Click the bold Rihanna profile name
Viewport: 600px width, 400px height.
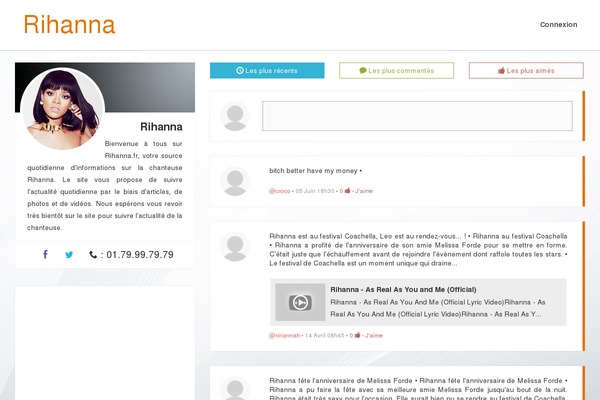coord(161,127)
